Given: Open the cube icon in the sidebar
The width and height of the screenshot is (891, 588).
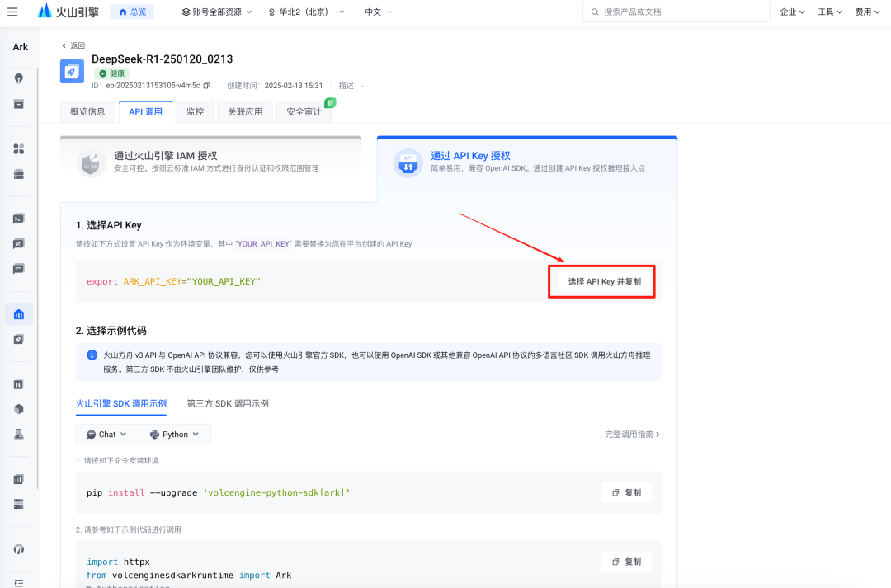Looking at the screenshot, I should coord(19,409).
